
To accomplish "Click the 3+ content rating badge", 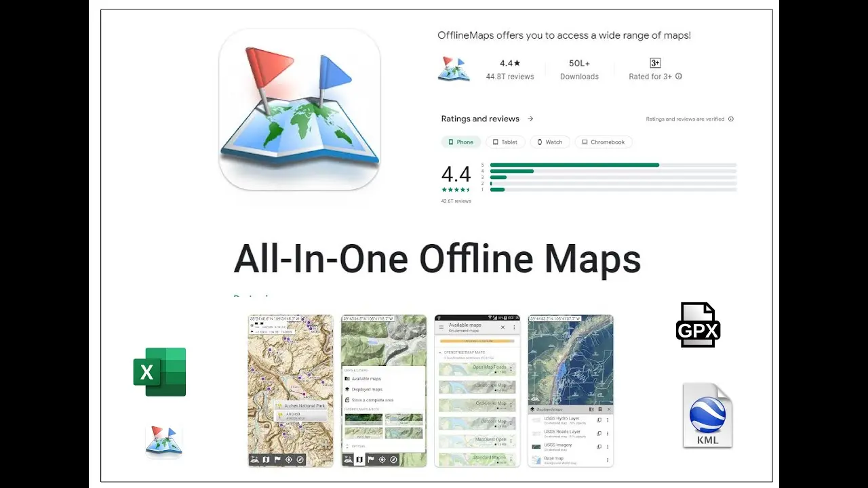I will pos(655,63).
